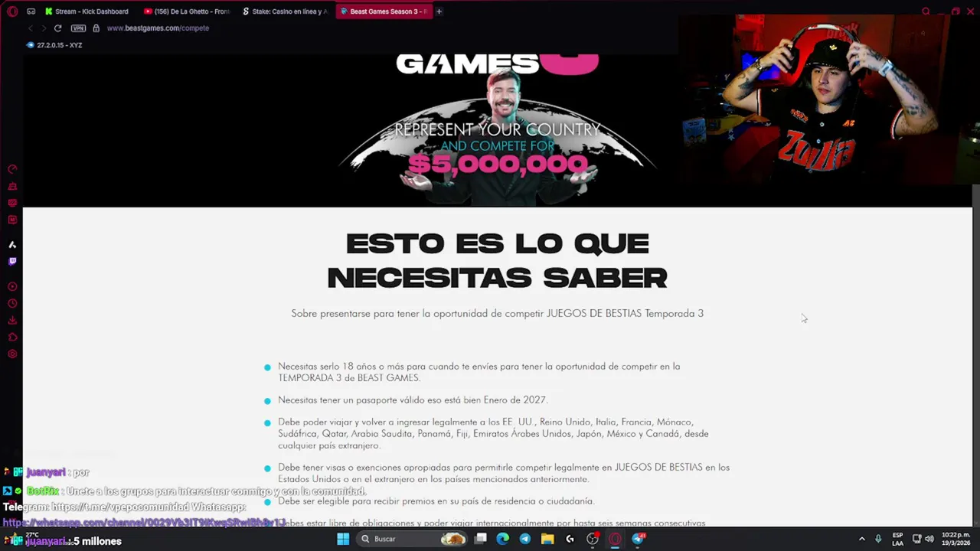
Task: Open the white Aria AI sidebar icon
Action: coord(12,245)
